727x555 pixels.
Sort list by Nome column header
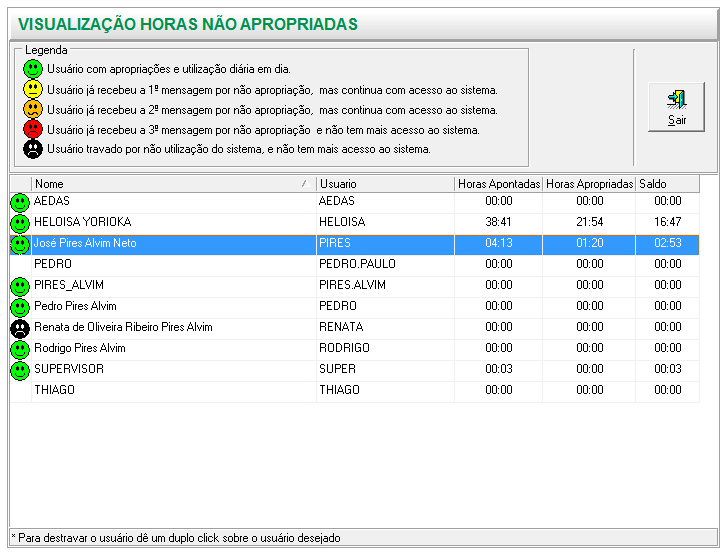tap(170, 184)
